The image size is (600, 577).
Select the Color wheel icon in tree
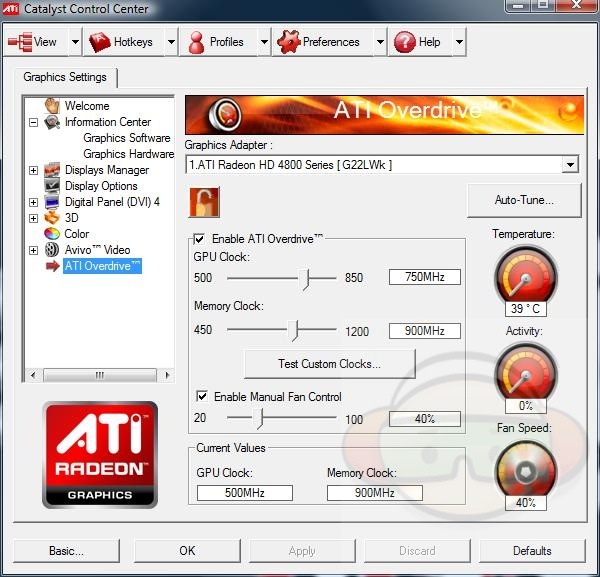[x=53, y=234]
